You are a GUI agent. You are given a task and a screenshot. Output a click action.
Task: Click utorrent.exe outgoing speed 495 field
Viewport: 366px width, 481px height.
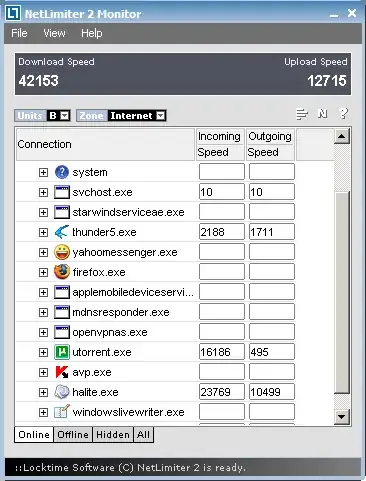(x=272, y=352)
